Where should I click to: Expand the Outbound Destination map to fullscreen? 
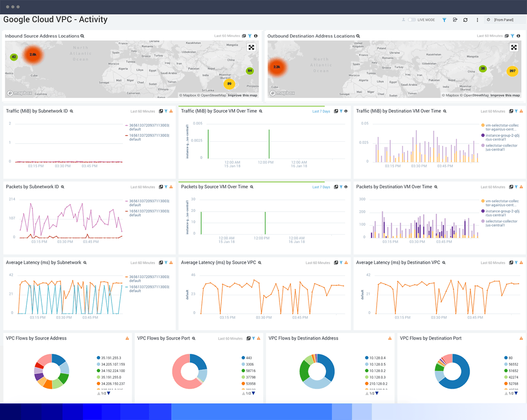pos(514,47)
